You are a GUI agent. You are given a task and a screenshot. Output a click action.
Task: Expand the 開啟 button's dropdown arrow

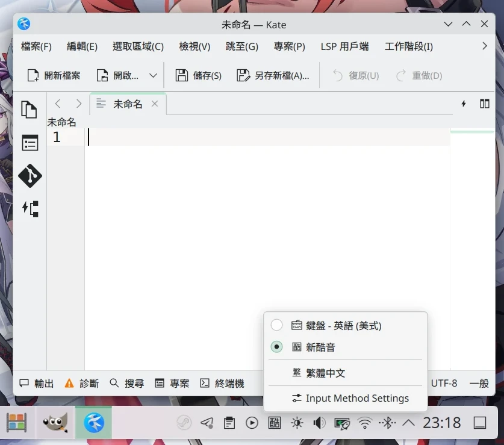tap(152, 75)
